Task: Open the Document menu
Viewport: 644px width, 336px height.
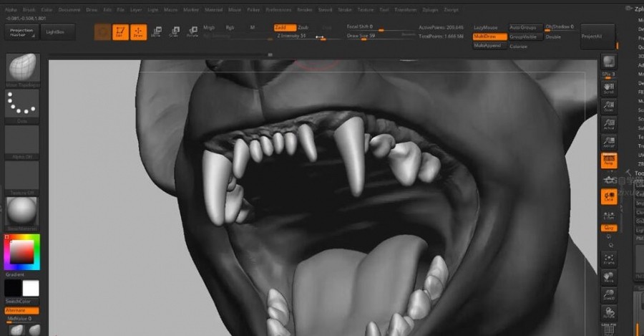Action: click(69, 10)
